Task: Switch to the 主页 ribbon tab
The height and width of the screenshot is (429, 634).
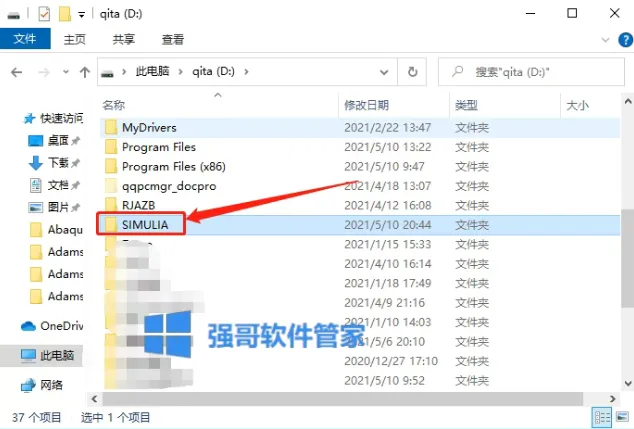Action: click(x=75, y=39)
